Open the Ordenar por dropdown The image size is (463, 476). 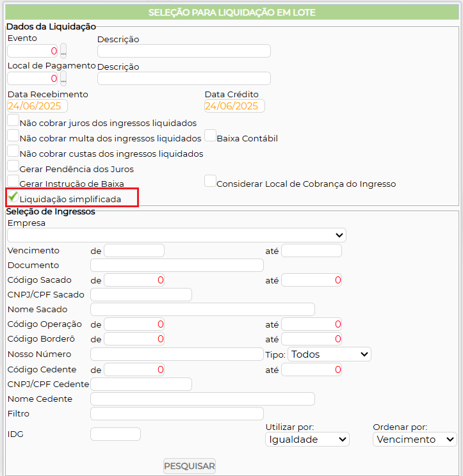pyautogui.click(x=415, y=440)
